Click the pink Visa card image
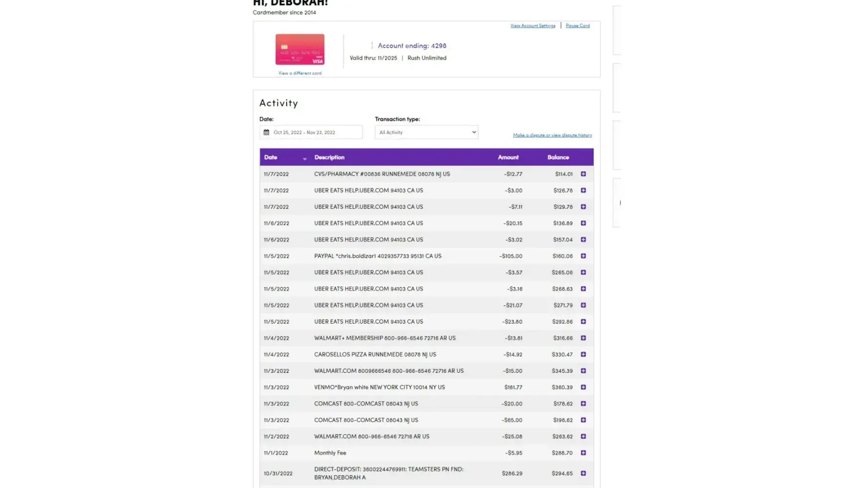This screenshot has width=868, height=488. (x=300, y=49)
